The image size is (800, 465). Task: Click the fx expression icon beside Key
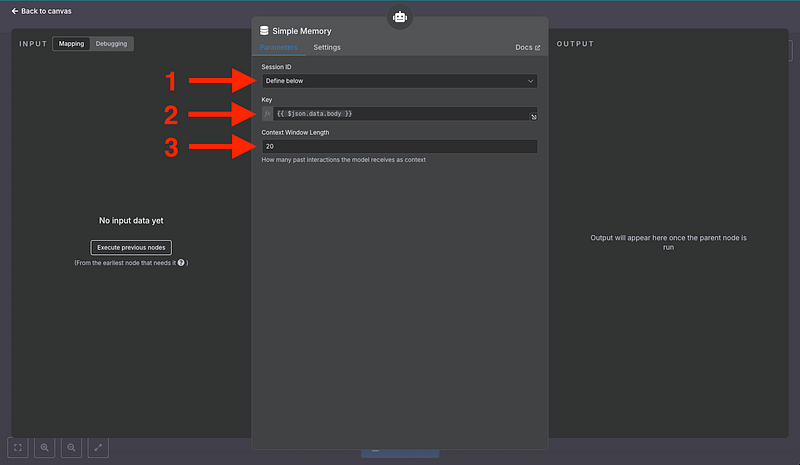pyautogui.click(x=267, y=114)
